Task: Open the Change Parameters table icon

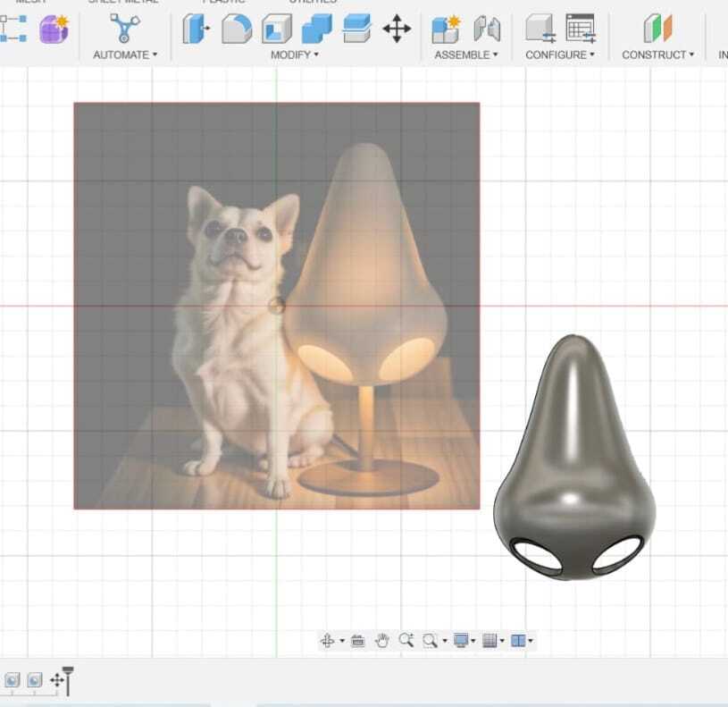Action: tap(581, 29)
